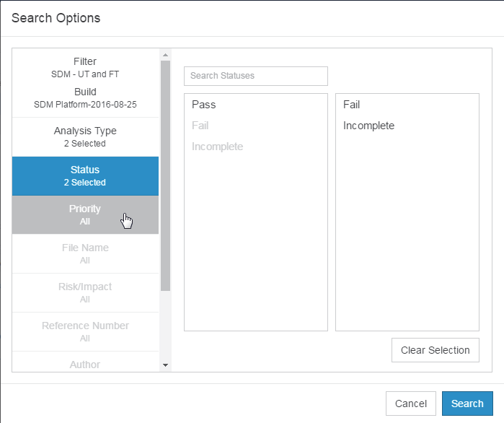Remove Fail from selected statuses list

point(351,105)
